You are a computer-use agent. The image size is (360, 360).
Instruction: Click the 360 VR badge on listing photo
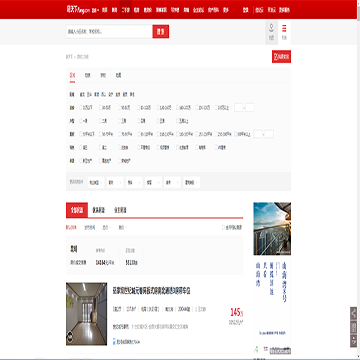click(x=70, y=338)
